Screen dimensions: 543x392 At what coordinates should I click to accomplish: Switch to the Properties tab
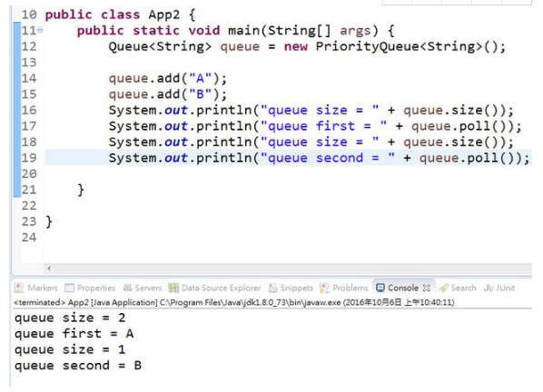click(x=90, y=288)
